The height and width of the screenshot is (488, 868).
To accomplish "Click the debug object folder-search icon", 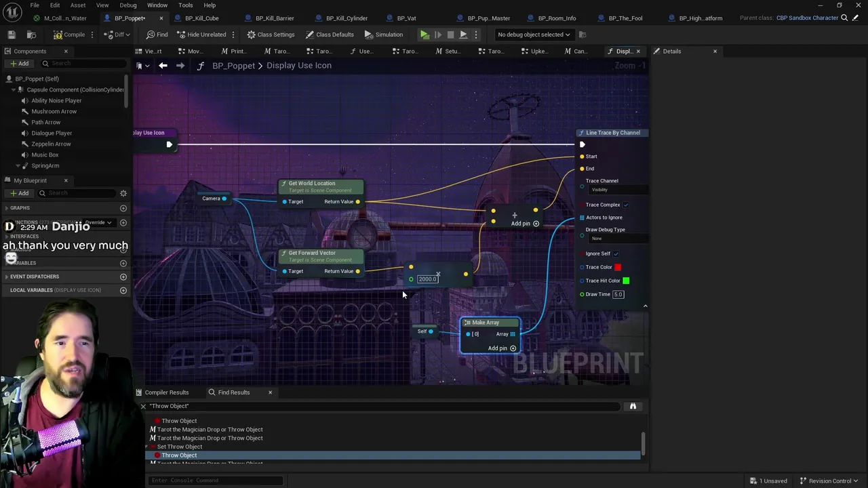I will [x=583, y=35].
